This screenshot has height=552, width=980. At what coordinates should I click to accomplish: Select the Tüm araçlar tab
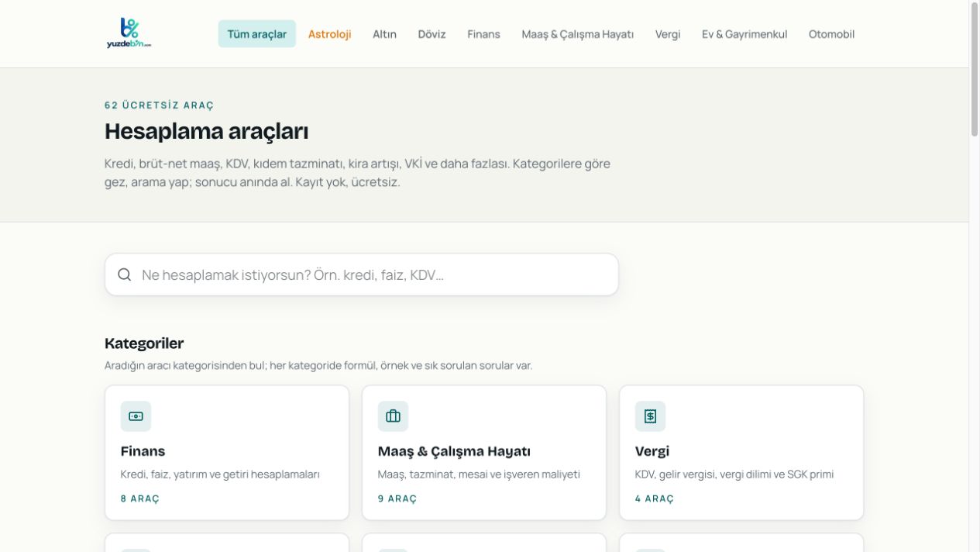coord(257,34)
